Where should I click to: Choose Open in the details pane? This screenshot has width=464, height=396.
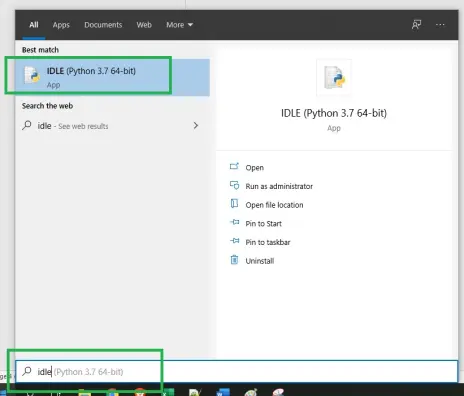click(255, 168)
